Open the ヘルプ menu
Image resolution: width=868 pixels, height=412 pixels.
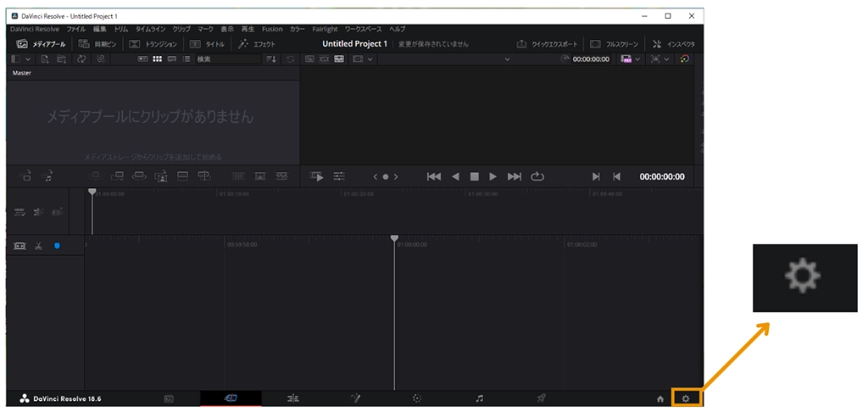coord(397,29)
